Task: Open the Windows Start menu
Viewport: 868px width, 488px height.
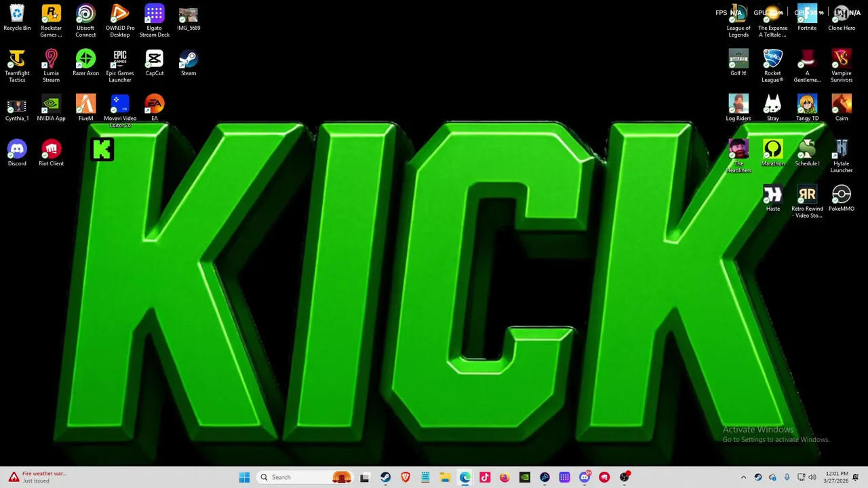Action: (244, 477)
